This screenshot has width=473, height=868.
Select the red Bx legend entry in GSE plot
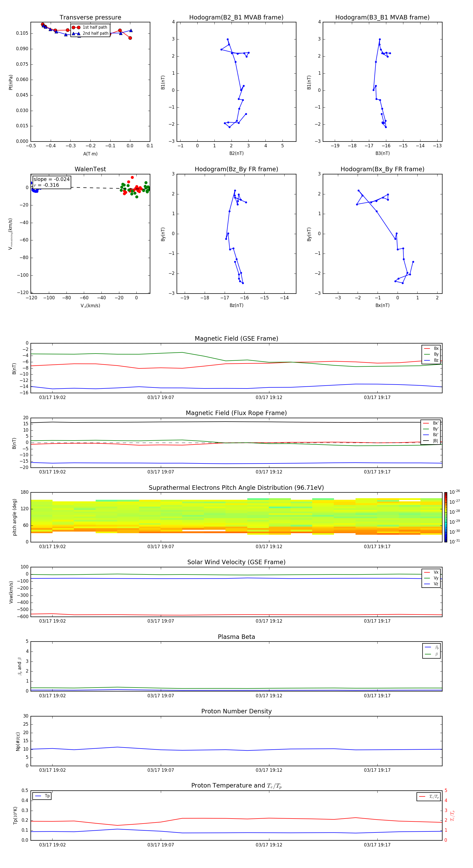431,349
